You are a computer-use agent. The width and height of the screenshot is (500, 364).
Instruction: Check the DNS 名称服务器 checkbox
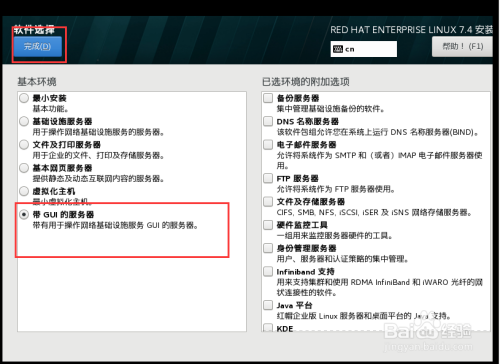tap(268, 121)
